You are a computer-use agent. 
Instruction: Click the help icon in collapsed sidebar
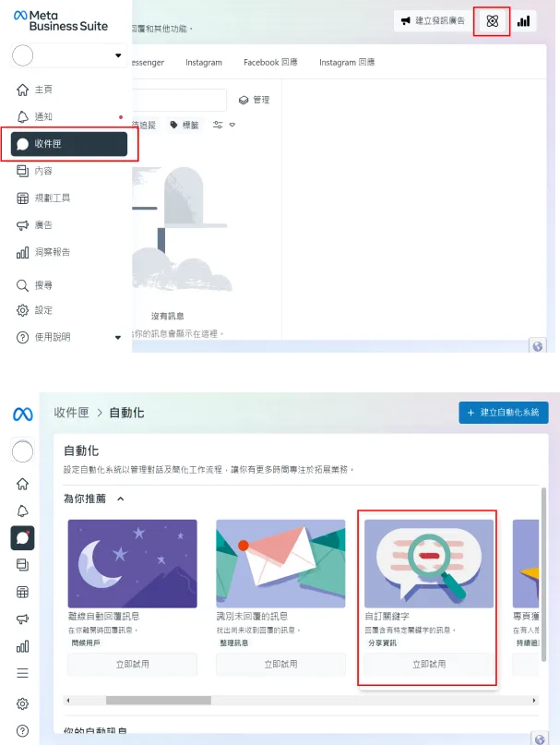[x=22, y=731]
